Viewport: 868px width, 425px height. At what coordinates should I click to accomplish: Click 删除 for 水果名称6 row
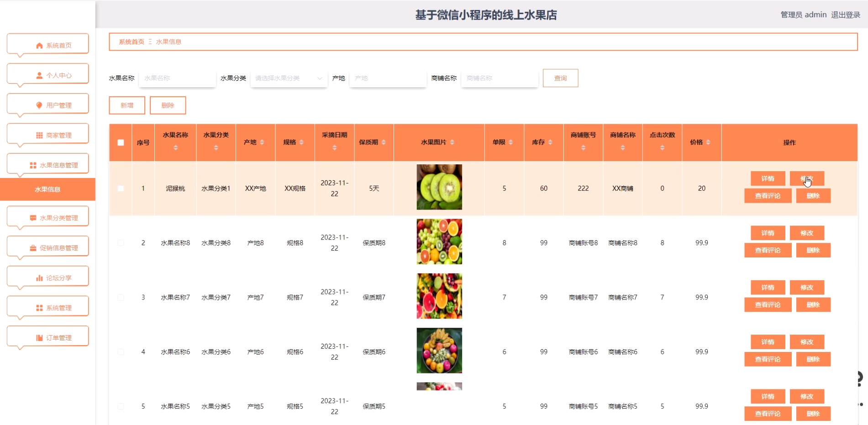(813, 359)
